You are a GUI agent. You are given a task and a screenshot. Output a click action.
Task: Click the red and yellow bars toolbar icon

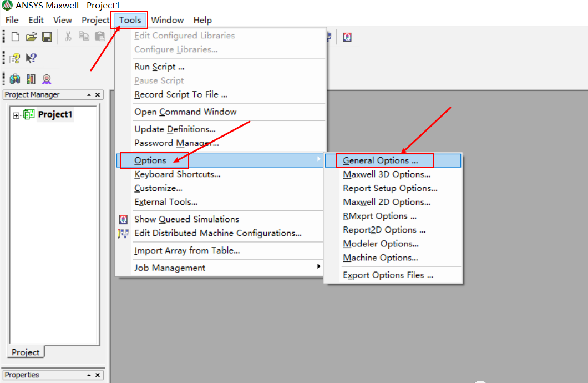[x=31, y=79]
